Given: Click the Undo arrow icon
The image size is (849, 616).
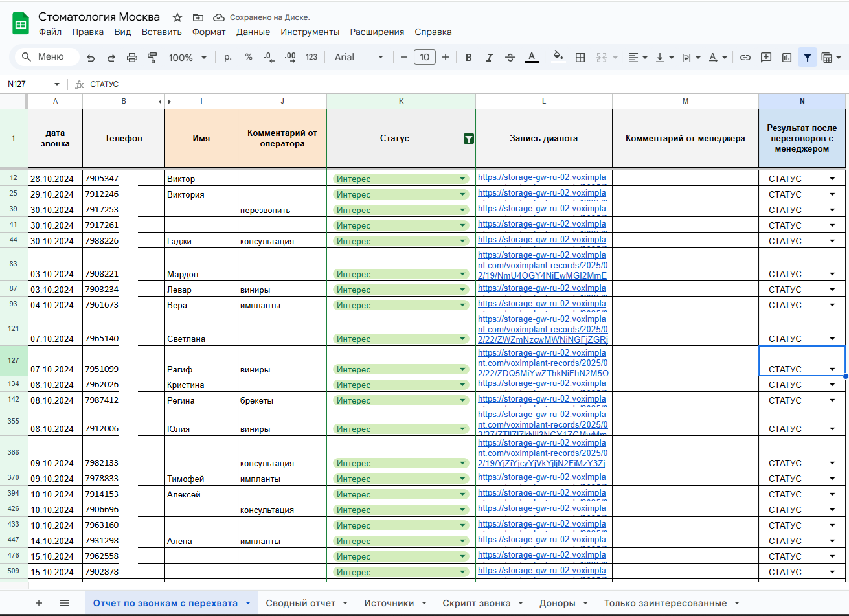Looking at the screenshot, I should pos(91,58).
